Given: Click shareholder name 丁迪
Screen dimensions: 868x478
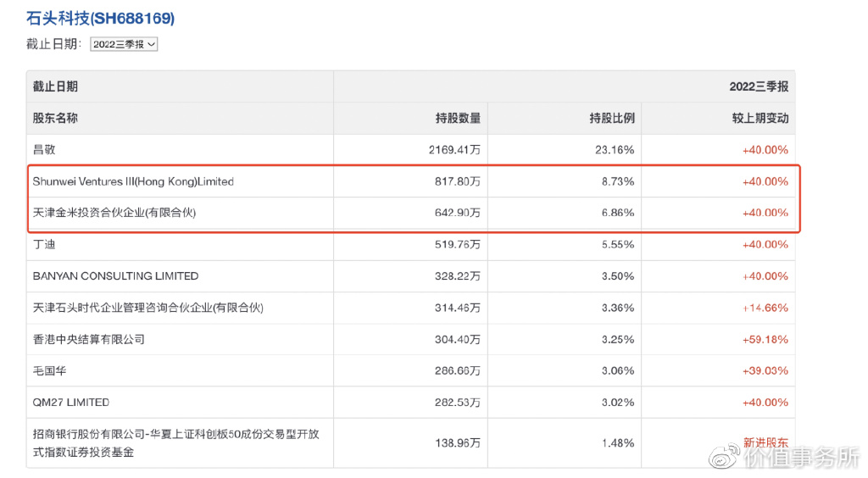Looking at the screenshot, I should pyautogui.click(x=44, y=244).
